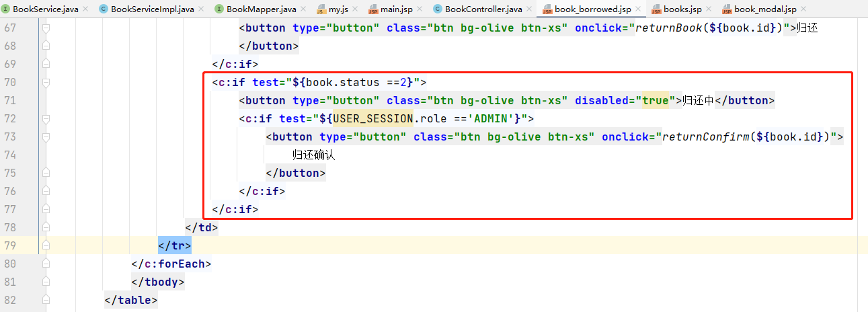
Task: Close the book_modal.jsp tab
Action: 804,9
